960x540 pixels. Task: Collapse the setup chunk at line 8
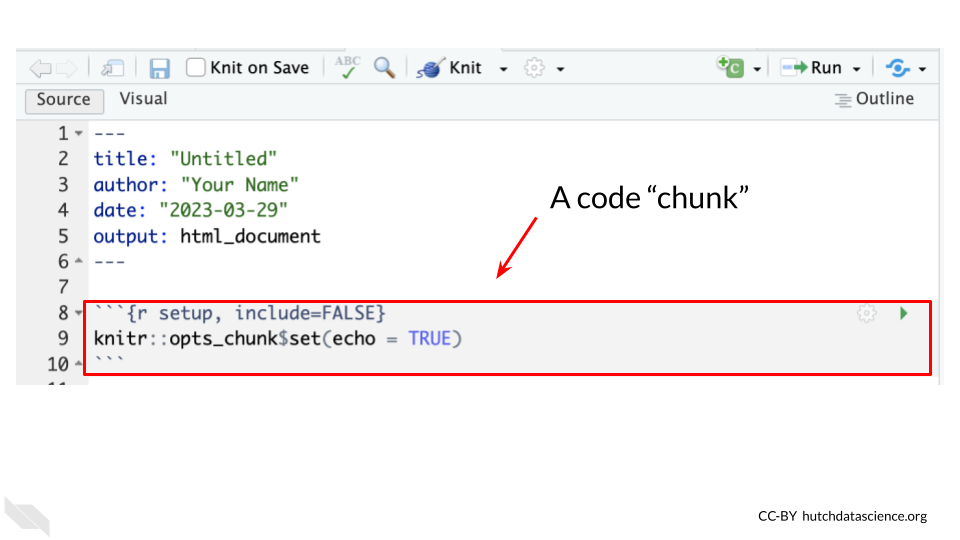point(79,313)
